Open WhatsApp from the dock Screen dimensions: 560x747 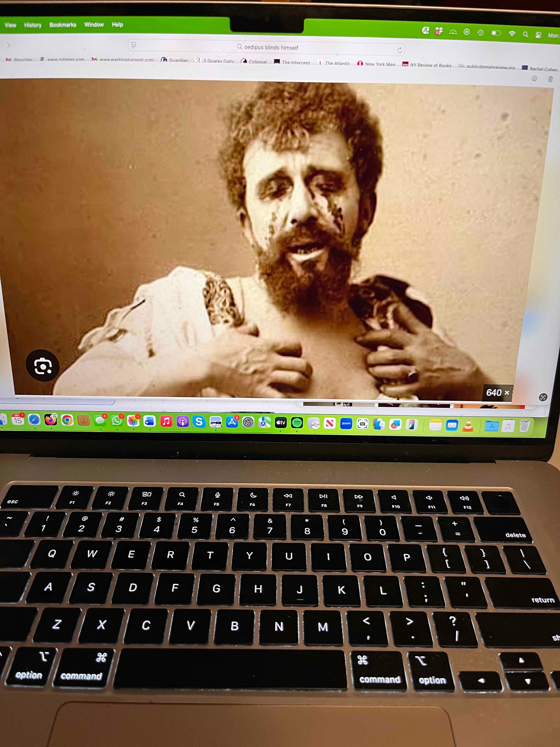tap(116, 420)
